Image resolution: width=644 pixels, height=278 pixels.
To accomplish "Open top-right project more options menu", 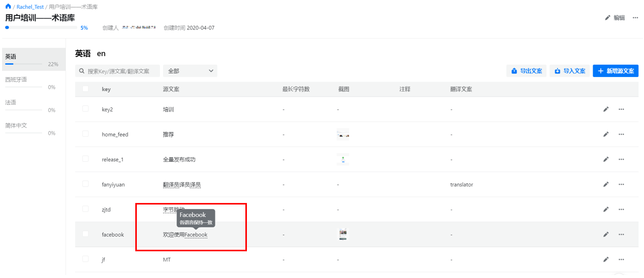I will (x=635, y=17).
